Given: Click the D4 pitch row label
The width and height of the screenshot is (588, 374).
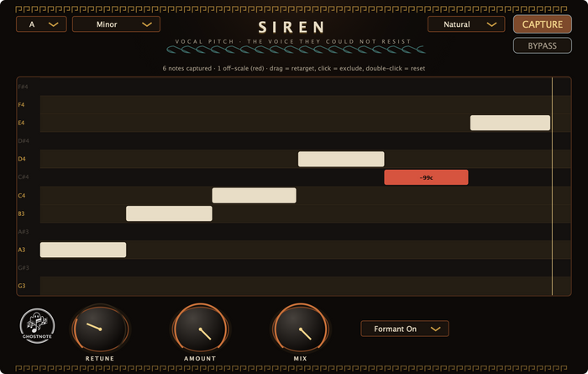Looking at the screenshot, I should 22,159.
